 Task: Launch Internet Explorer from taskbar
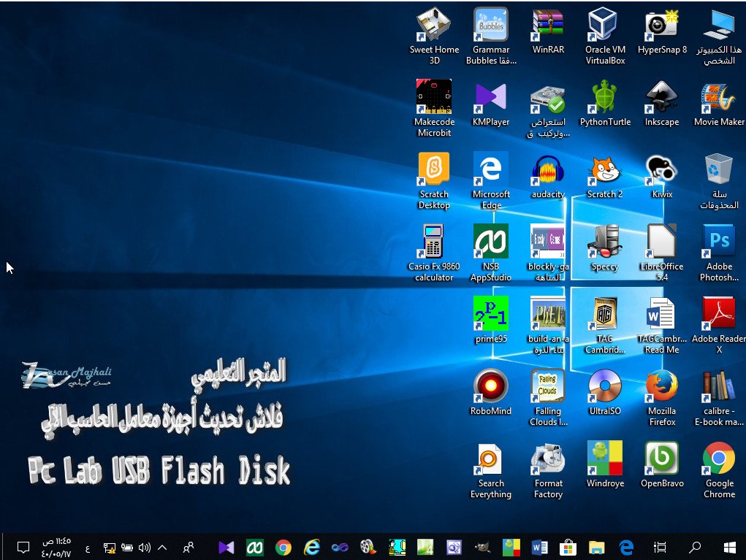[x=312, y=548]
